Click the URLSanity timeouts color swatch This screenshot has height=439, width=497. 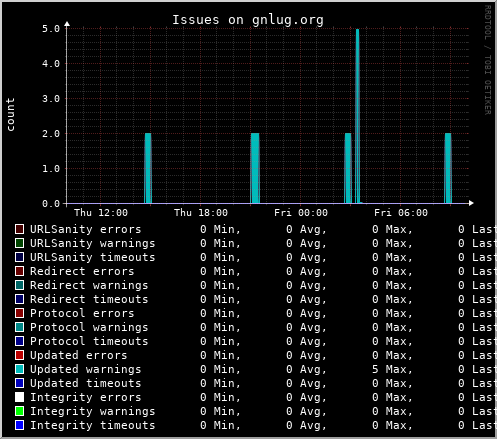pos(19,257)
